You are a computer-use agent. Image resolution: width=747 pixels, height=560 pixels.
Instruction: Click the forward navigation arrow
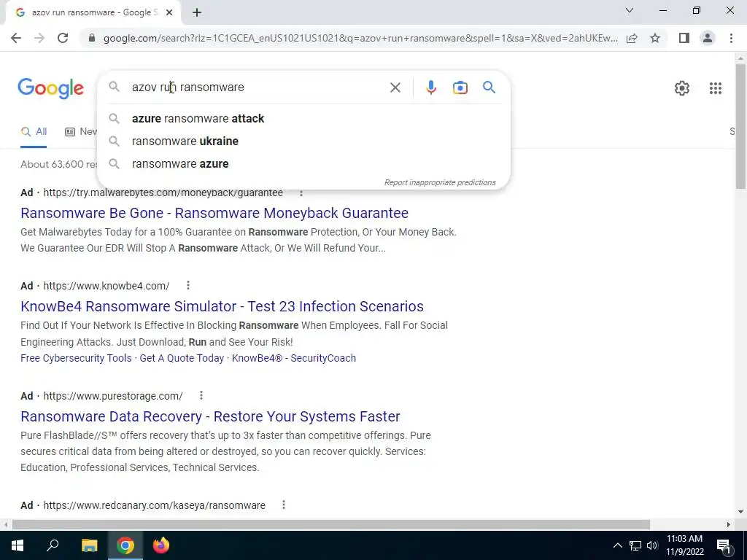pyautogui.click(x=39, y=38)
